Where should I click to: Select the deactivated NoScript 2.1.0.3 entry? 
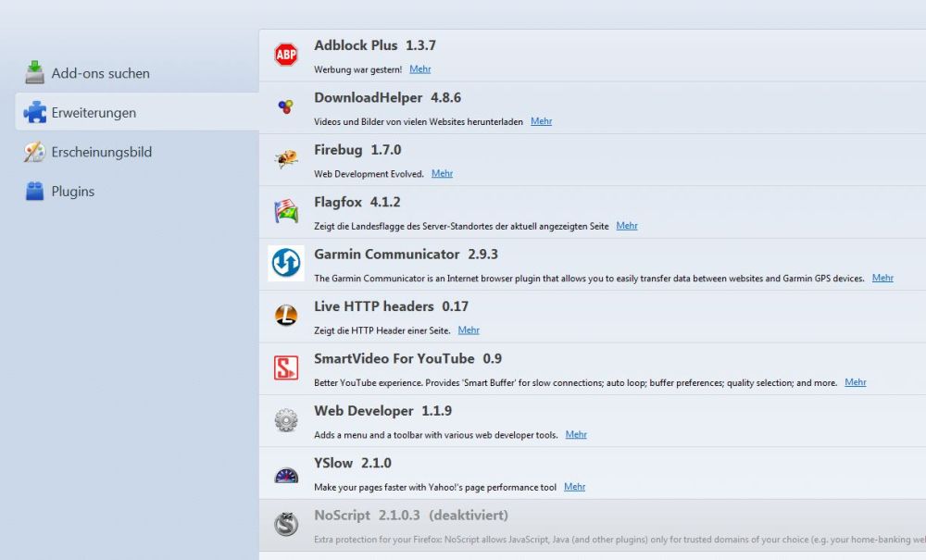click(593, 525)
